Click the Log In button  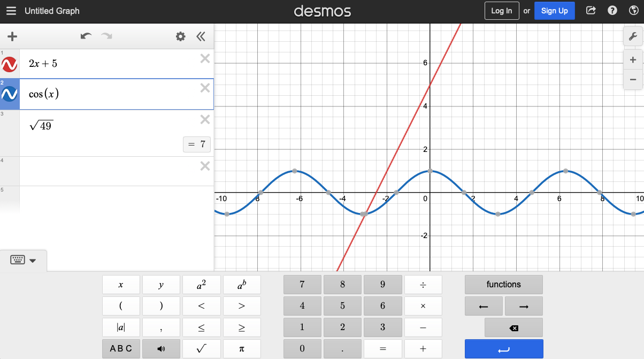(x=501, y=11)
